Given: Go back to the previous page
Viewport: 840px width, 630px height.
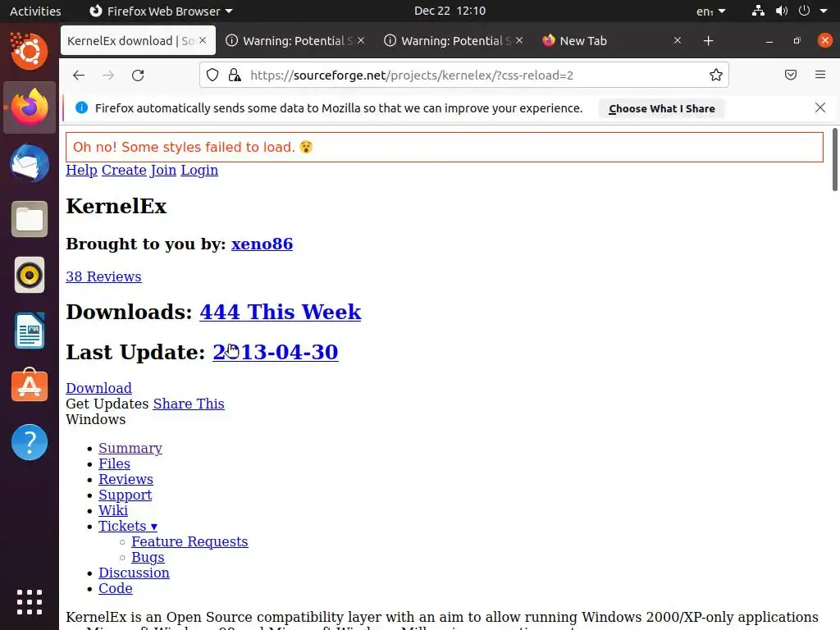Looking at the screenshot, I should pos(79,75).
